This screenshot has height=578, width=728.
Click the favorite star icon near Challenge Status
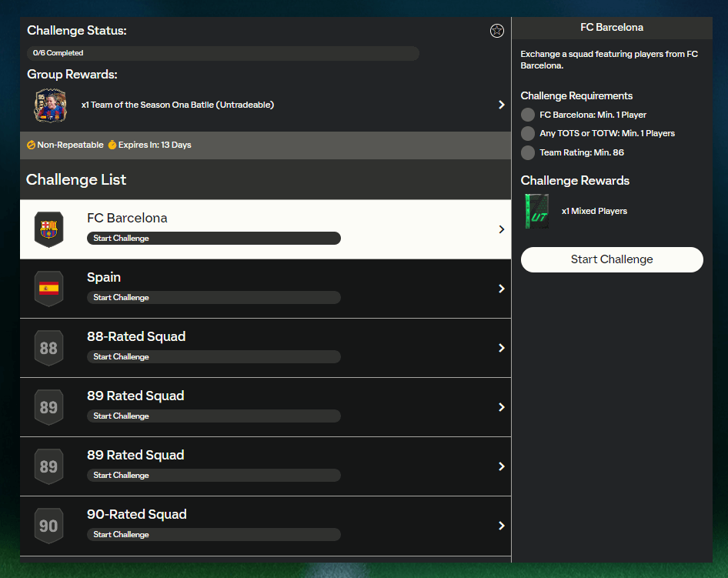point(497,31)
